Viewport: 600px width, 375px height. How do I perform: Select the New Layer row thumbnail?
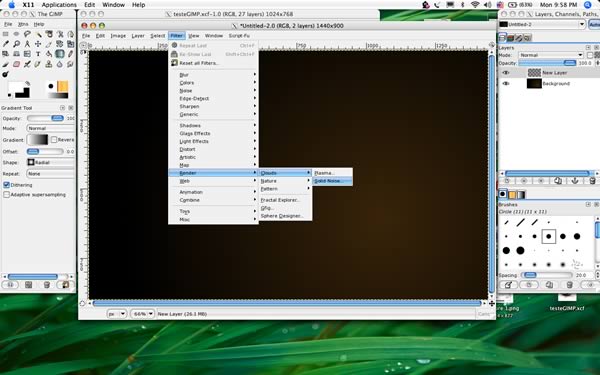point(534,73)
